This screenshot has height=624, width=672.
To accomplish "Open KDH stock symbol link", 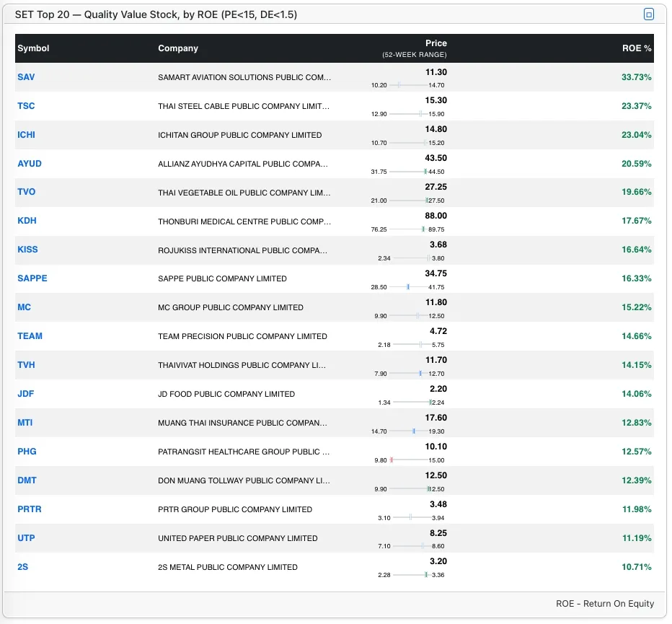I will [27, 221].
